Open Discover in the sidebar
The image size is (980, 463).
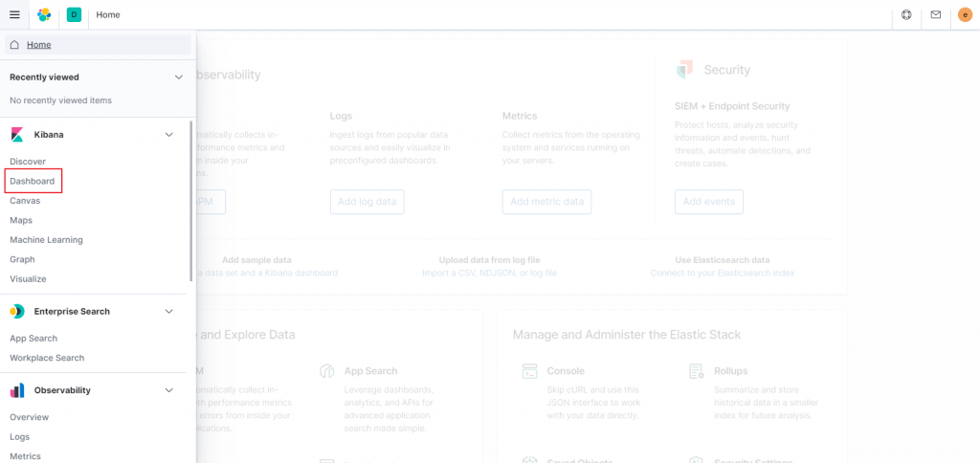[x=28, y=162]
